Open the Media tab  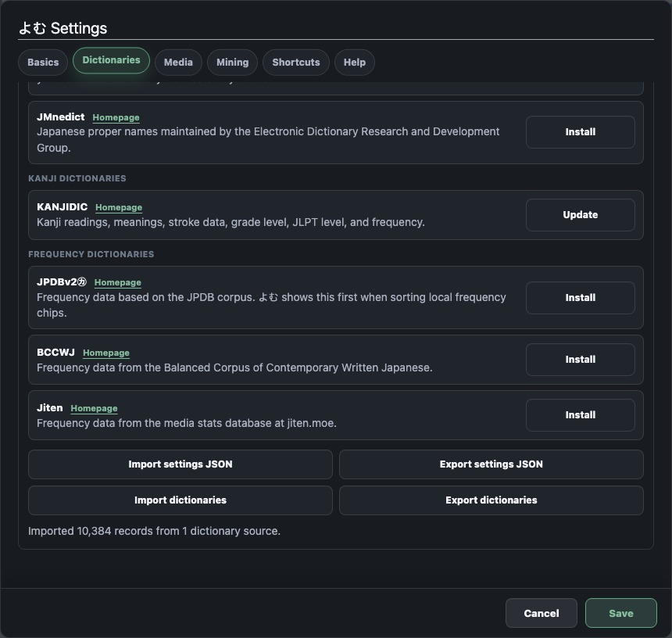tap(178, 63)
